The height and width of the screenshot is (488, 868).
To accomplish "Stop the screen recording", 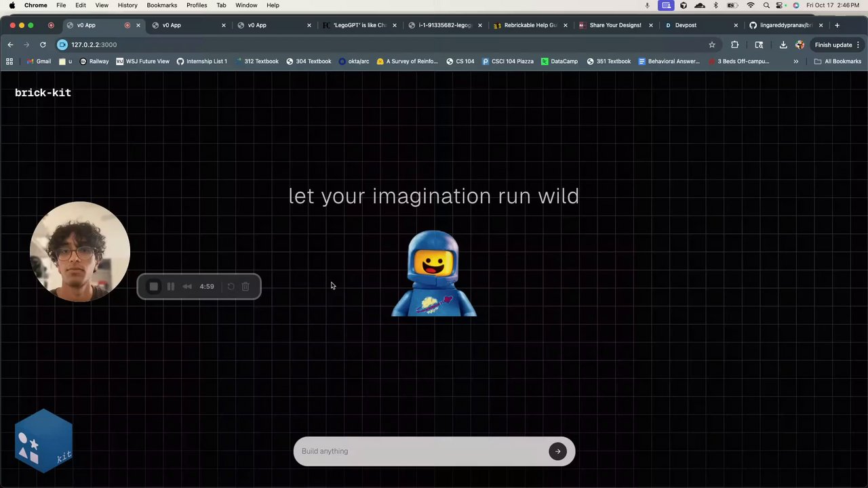I will (154, 287).
